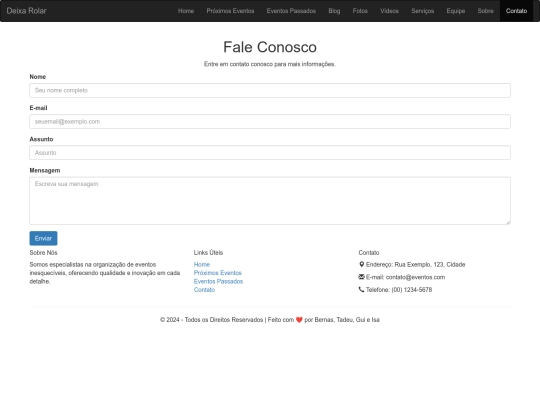This screenshot has width=540, height=405.
Task: Click the Assunto field label
Action: point(41,139)
